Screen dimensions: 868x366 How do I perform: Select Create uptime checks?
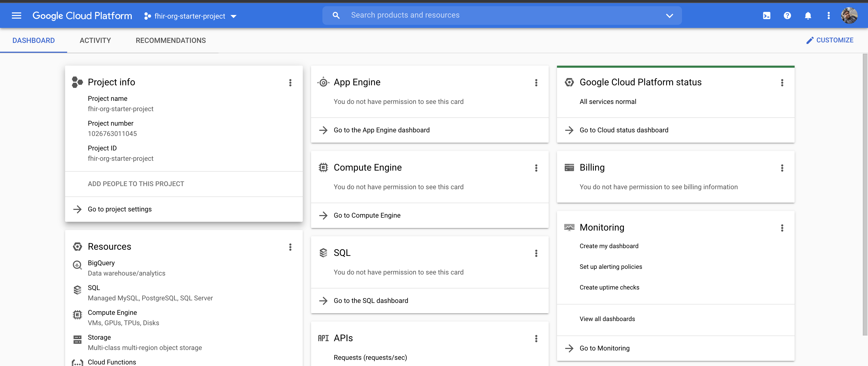point(609,287)
